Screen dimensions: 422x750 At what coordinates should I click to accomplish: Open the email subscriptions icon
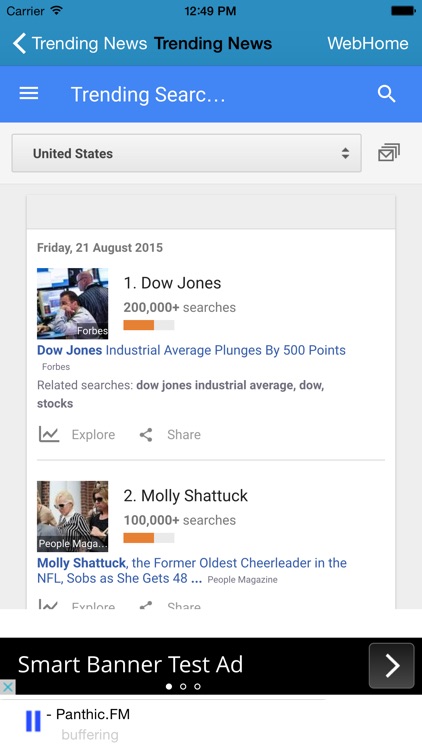coord(389,153)
